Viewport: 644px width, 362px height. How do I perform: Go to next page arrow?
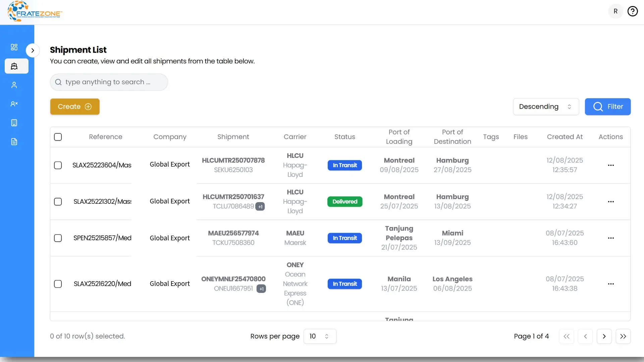tap(604, 336)
